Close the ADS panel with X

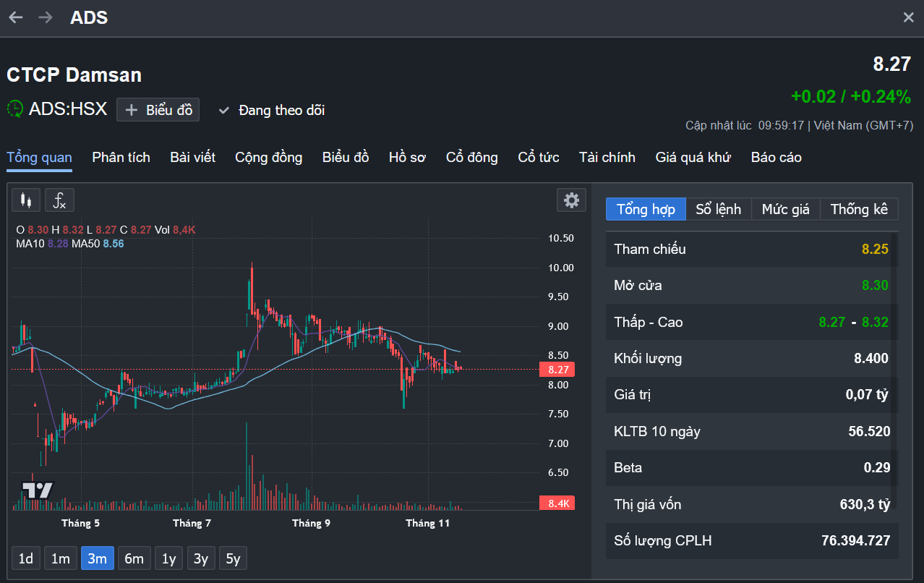tap(909, 17)
